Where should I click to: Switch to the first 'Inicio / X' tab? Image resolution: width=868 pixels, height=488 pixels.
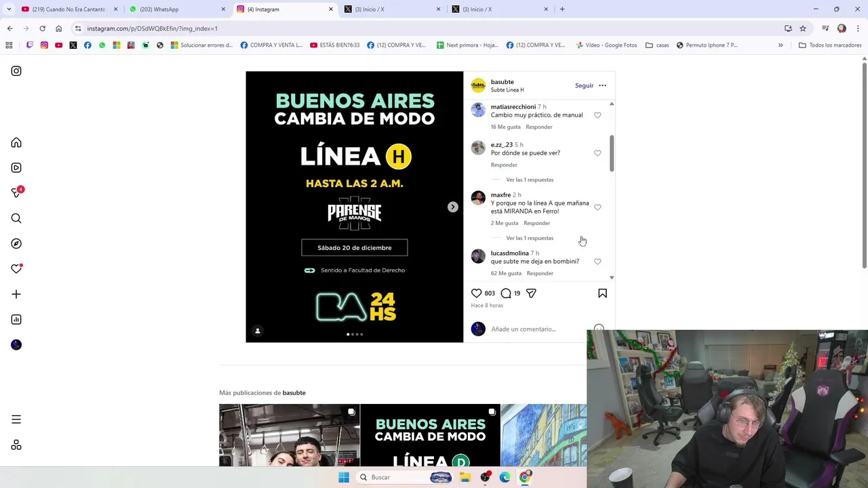point(391,9)
